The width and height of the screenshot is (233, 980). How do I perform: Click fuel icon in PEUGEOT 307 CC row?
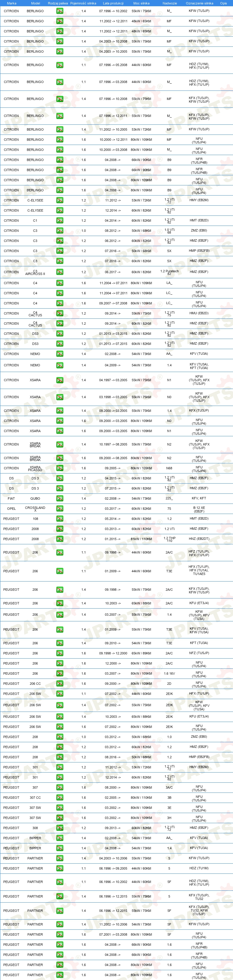(x=60, y=798)
